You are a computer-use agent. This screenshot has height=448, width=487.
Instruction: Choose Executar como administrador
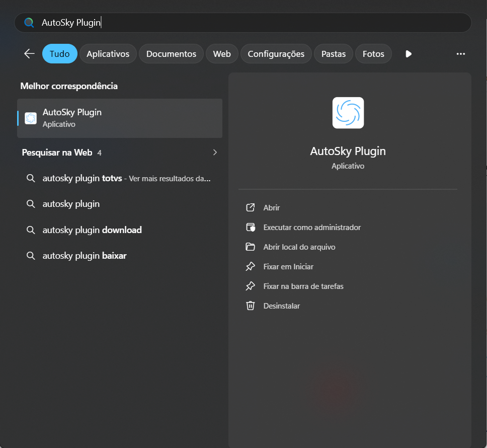coord(312,228)
